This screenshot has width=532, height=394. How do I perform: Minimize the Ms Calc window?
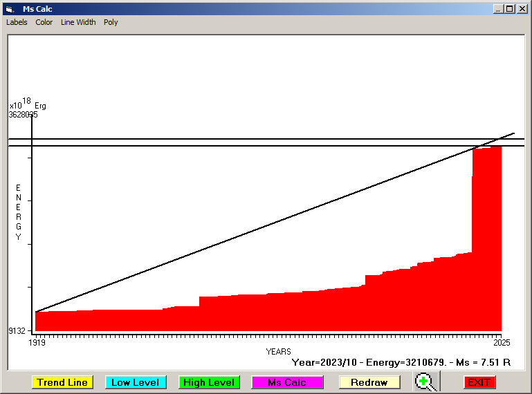click(x=498, y=9)
